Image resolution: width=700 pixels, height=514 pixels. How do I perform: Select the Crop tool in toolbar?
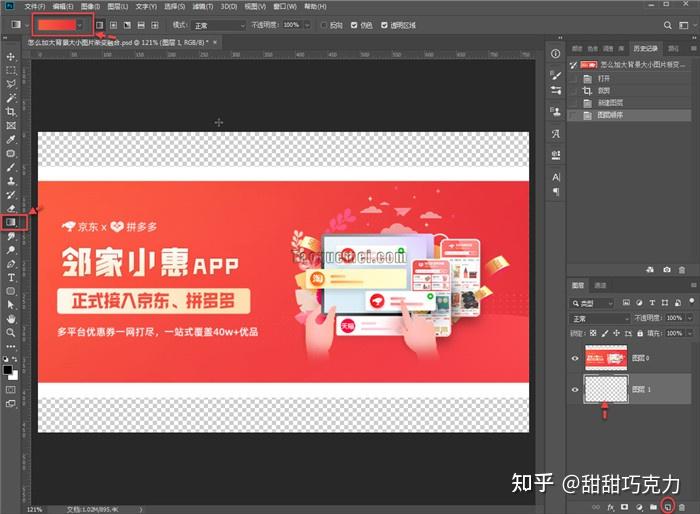[x=11, y=112]
